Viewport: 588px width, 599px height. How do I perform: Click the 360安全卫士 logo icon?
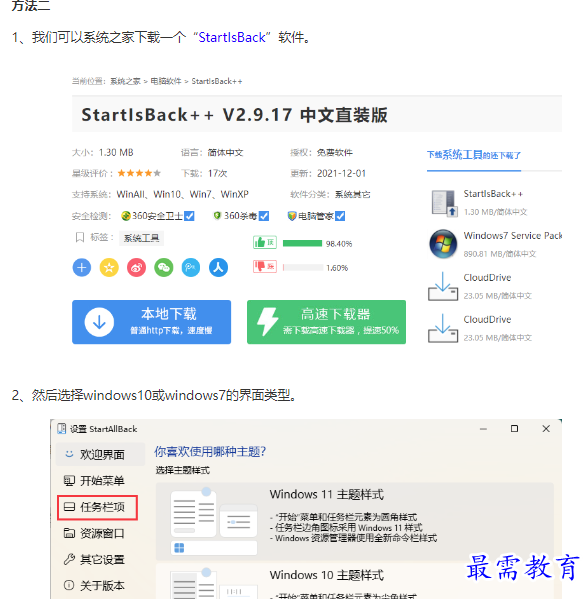[x=126, y=216]
